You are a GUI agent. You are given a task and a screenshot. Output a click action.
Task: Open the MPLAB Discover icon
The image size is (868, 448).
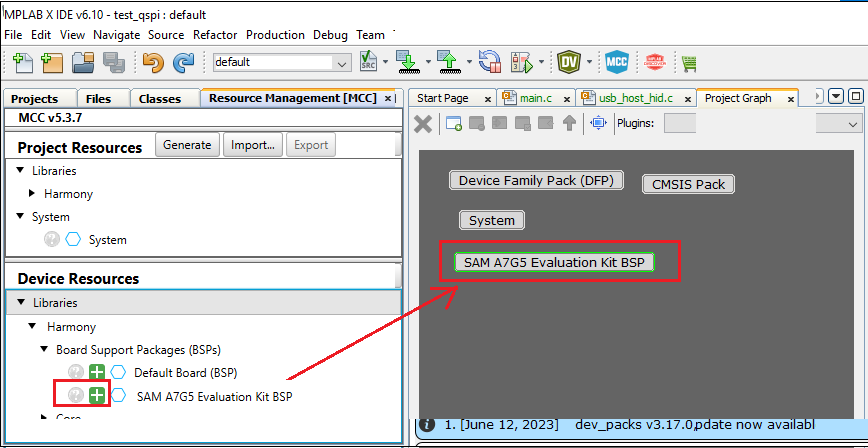click(x=655, y=62)
